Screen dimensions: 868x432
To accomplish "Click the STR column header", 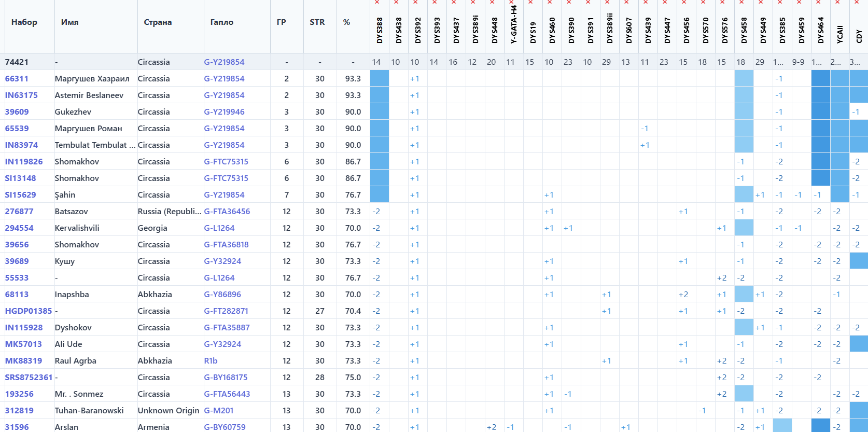I will tap(317, 22).
